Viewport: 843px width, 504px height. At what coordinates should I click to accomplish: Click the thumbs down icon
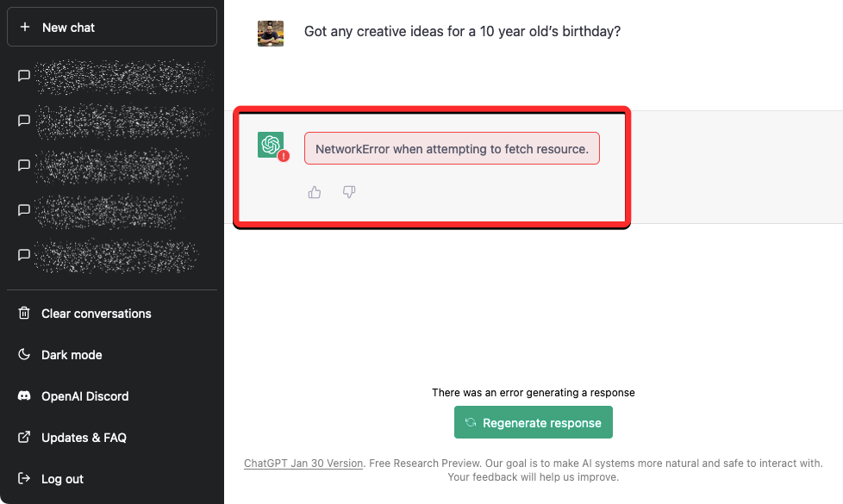(349, 192)
